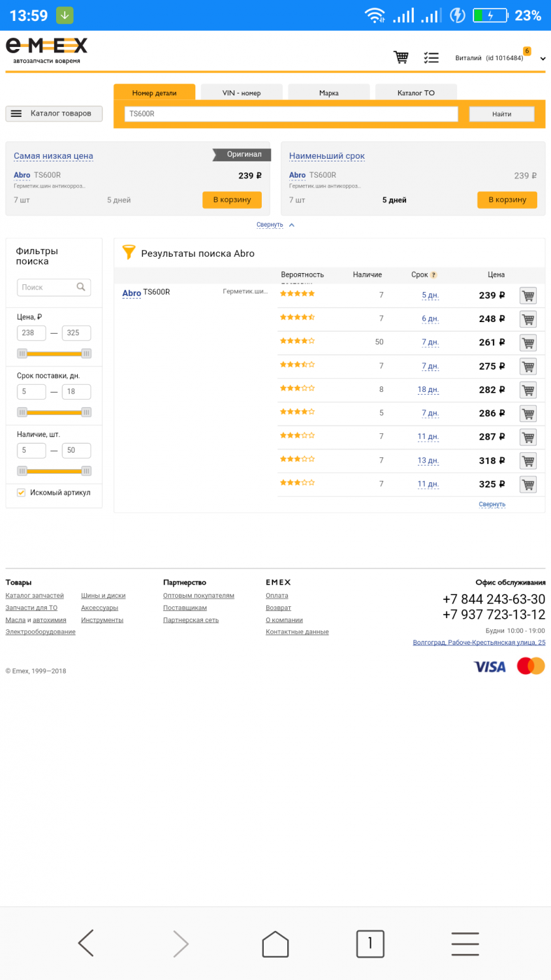Add 286 ₽ offer to cart
This screenshot has height=980, width=551.
pyautogui.click(x=528, y=414)
